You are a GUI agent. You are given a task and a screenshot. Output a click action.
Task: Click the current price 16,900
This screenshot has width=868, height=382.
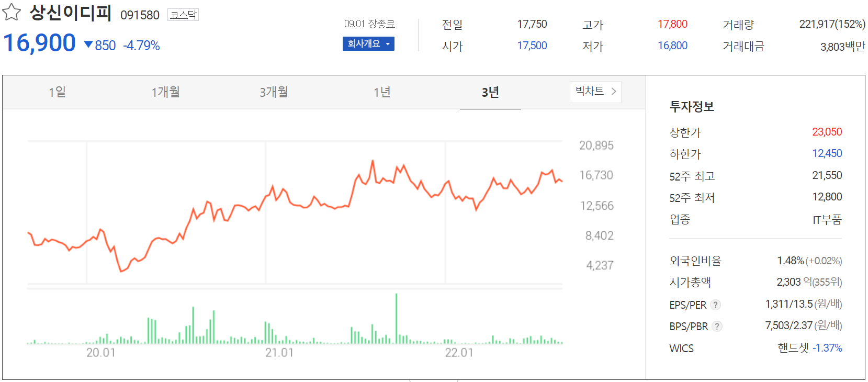pyautogui.click(x=40, y=43)
